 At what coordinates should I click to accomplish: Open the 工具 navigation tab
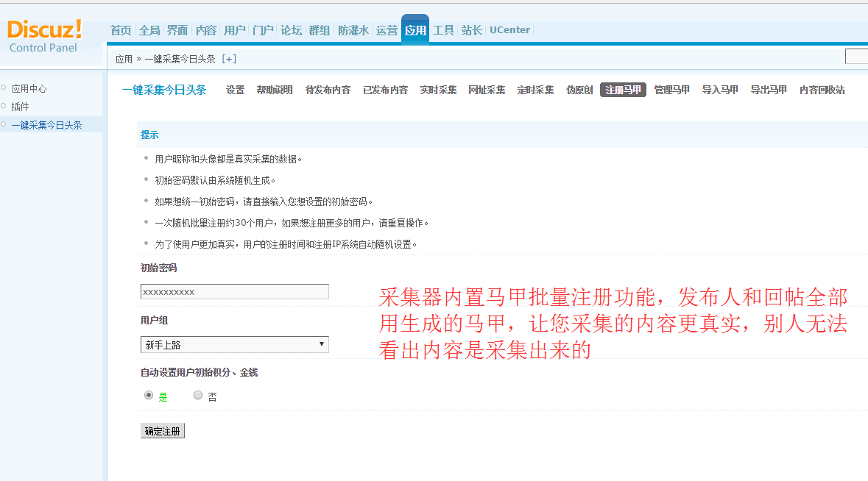point(443,30)
